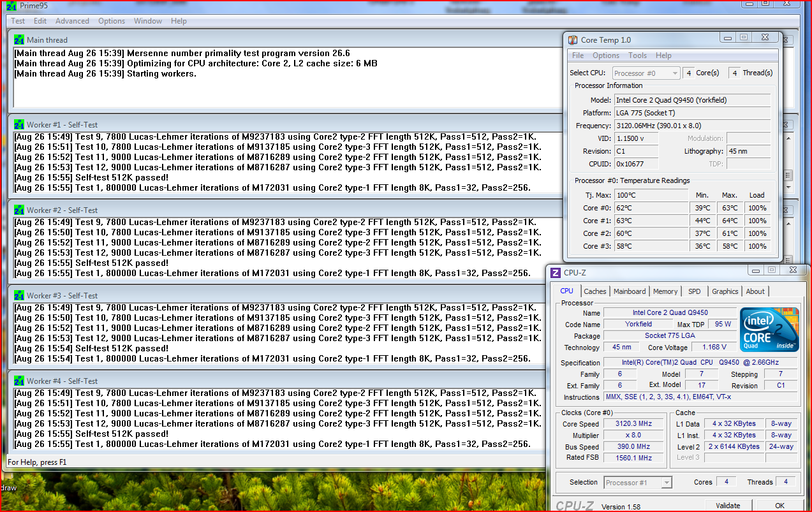Open Prime95 Options menu
This screenshot has height=512, width=812.
click(x=112, y=21)
